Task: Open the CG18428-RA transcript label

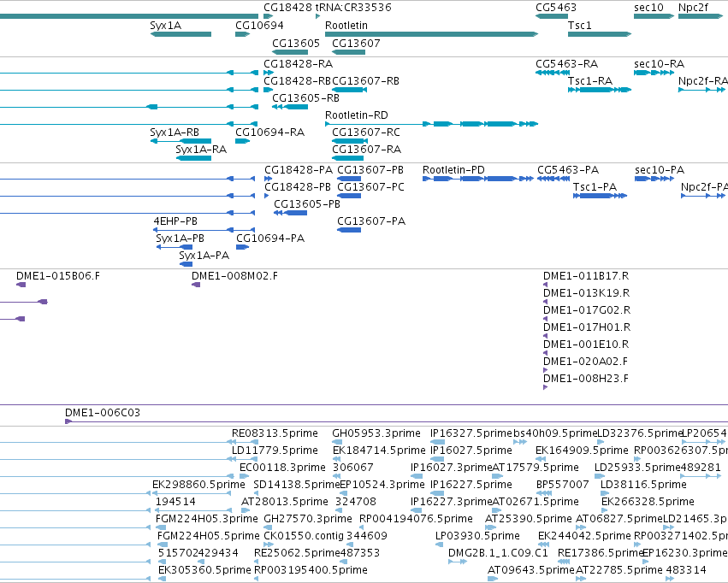Action: click(299, 64)
